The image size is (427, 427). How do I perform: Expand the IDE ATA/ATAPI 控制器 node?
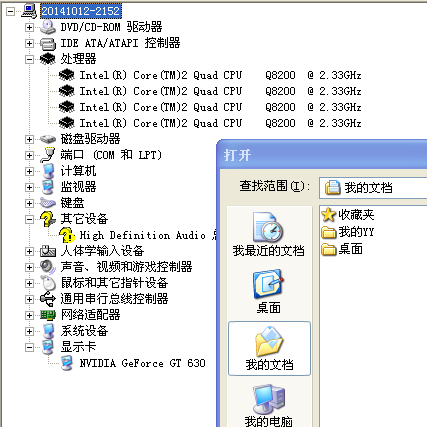tap(29, 43)
